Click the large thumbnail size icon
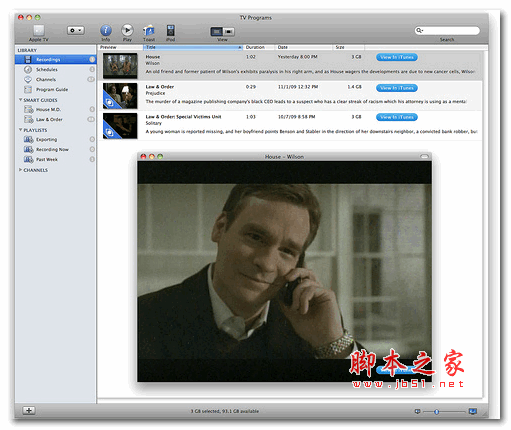This screenshot has width=511, height=430. pyautogui.click(x=473, y=411)
